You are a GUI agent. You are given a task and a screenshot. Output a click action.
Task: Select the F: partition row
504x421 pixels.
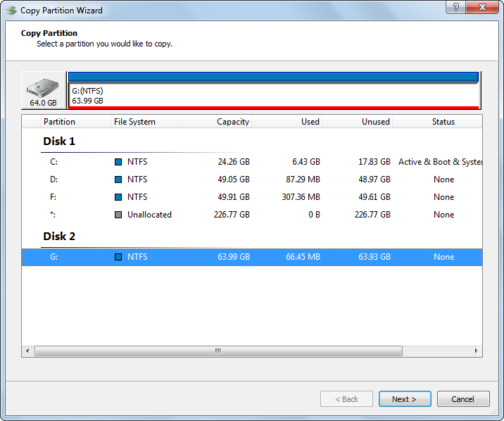click(x=252, y=197)
